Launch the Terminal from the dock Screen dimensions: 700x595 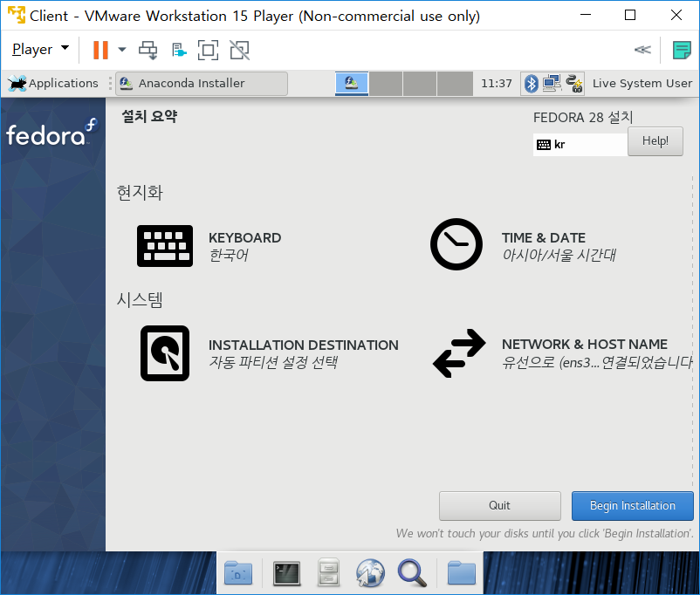click(x=286, y=573)
